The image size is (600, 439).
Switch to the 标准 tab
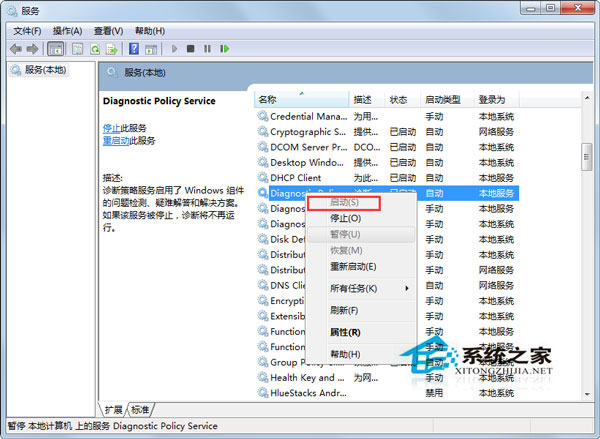coord(141,410)
